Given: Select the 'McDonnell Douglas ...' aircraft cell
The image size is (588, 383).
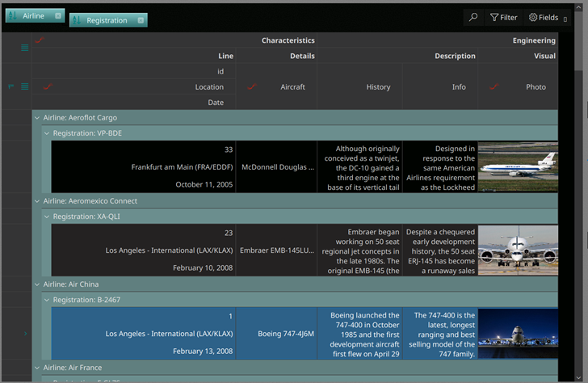Looking at the screenshot, I should tap(276, 167).
